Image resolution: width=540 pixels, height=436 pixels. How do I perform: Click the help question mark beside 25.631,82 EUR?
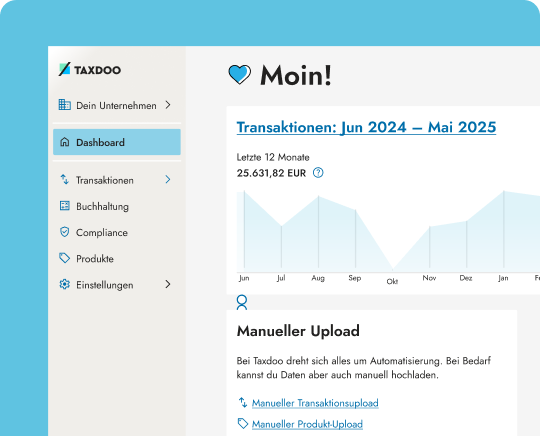point(318,173)
